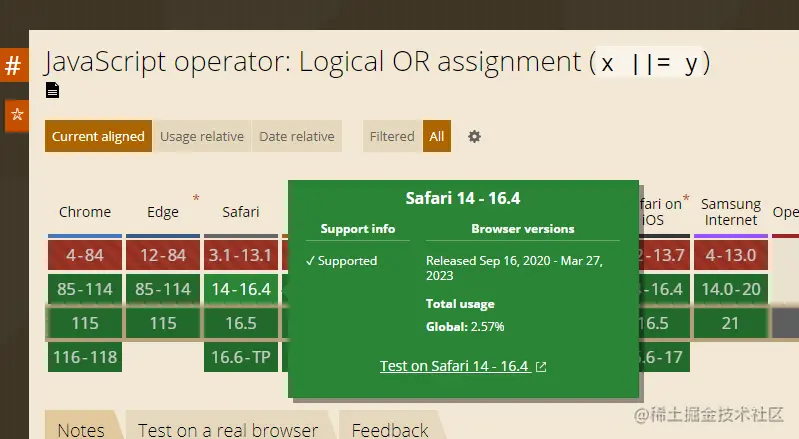799x439 pixels.
Task: Click the Safari 16.6-TP version cell
Action: [x=241, y=357]
